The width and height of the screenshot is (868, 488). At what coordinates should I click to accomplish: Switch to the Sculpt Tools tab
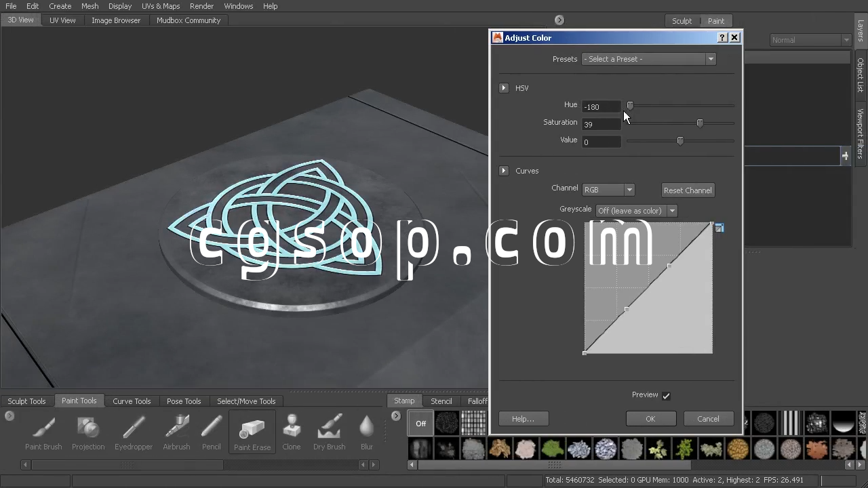pyautogui.click(x=26, y=401)
